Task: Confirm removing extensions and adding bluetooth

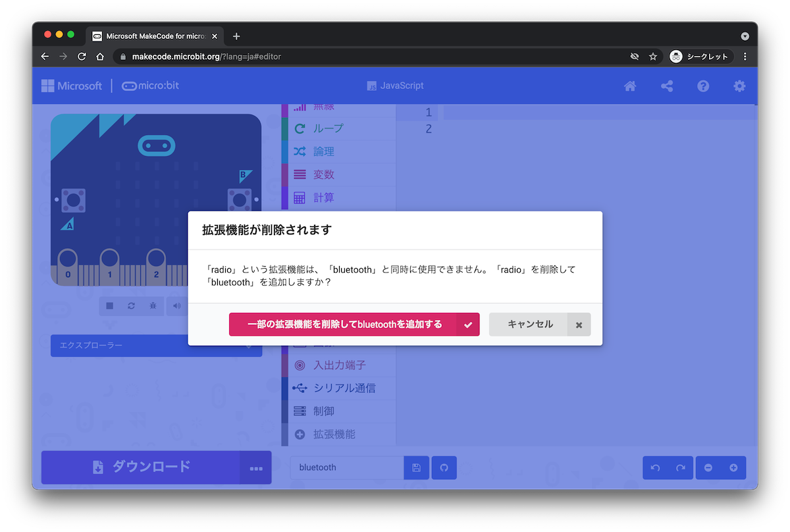Action: click(x=354, y=325)
